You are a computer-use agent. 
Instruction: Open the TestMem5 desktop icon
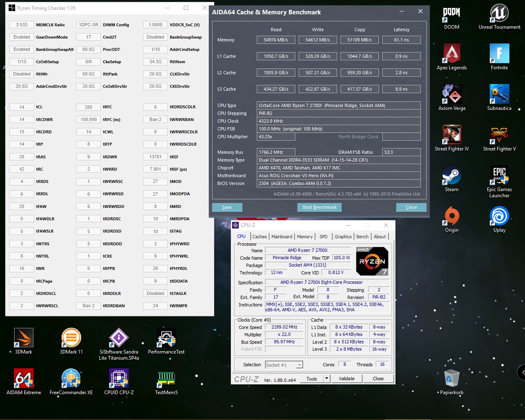coord(166,382)
